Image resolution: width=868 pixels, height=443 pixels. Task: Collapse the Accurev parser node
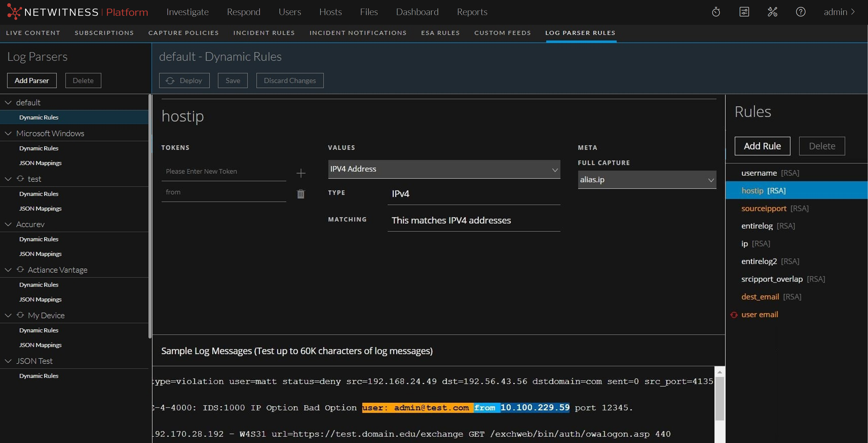tap(8, 224)
